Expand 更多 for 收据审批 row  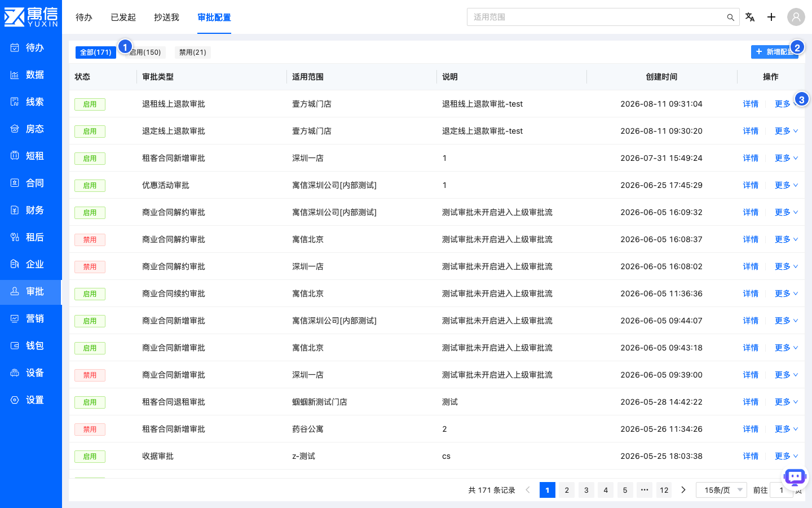tap(786, 456)
